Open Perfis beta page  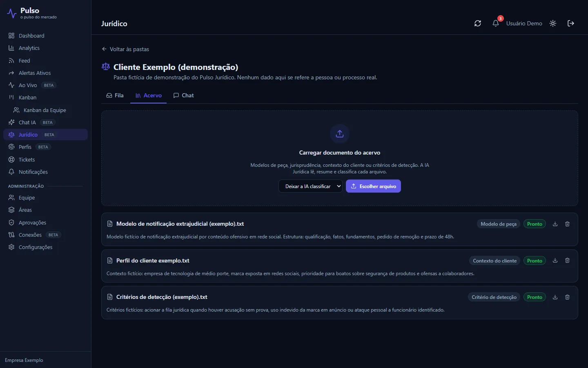click(45, 147)
